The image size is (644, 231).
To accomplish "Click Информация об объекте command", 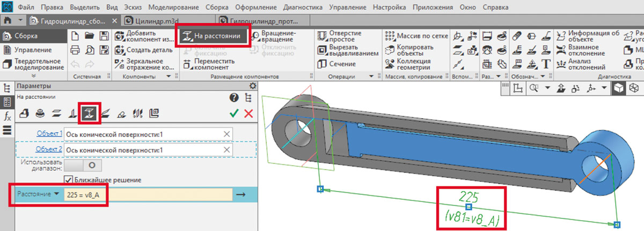I will [x=588, y=37].
